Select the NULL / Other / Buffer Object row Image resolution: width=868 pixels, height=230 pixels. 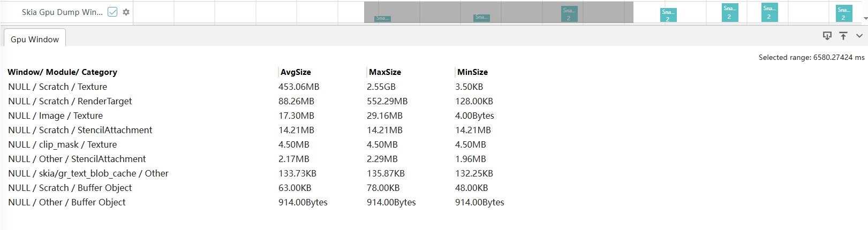point(66,202)
